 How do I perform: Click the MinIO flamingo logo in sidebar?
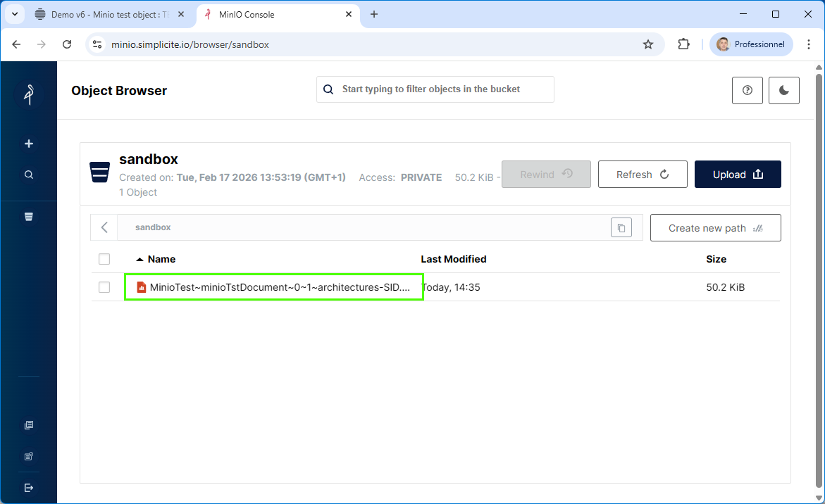click(29, 94)
